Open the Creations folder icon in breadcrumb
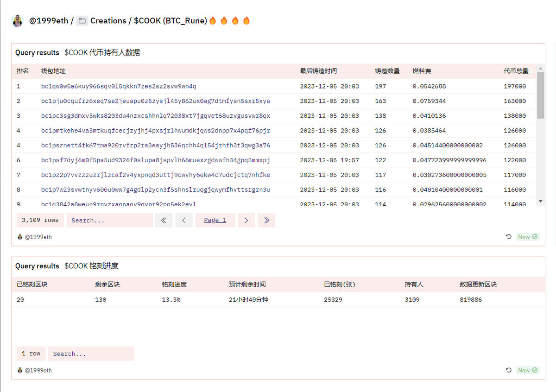The image size is (556, 392). (82, 21)
